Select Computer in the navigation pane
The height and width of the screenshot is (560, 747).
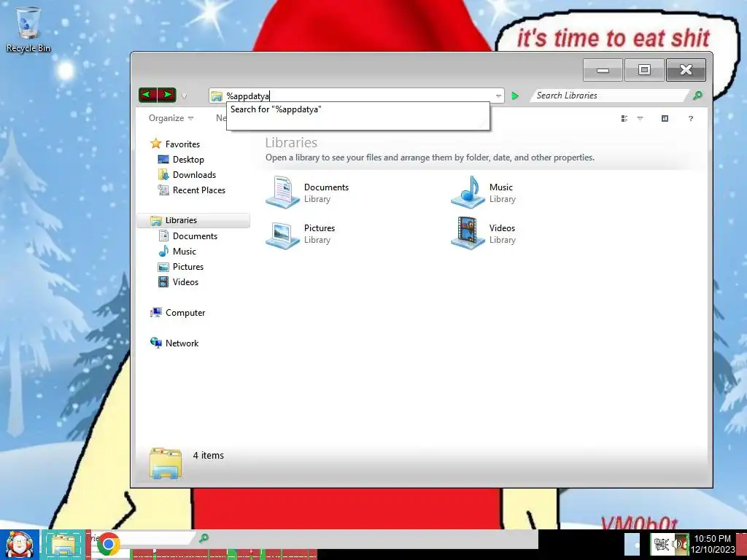click(x=185, y=312)
